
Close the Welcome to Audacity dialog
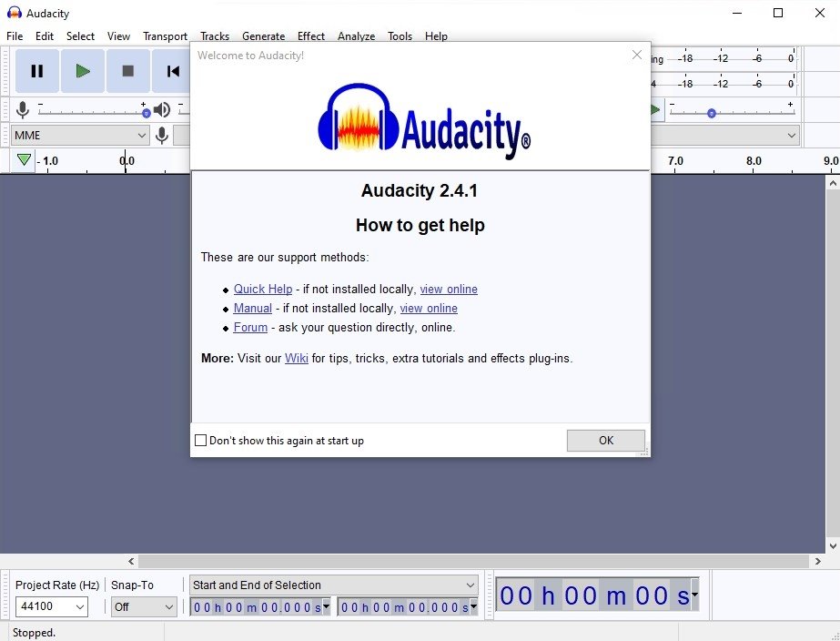(636, 55)
